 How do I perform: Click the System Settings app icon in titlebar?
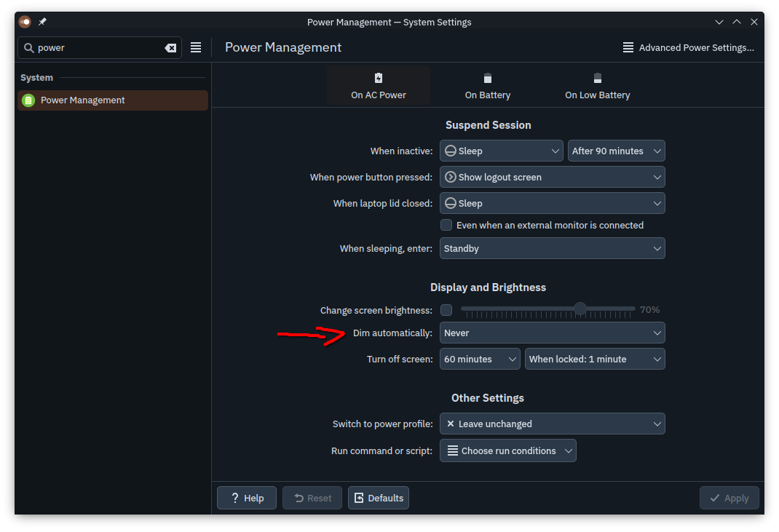coord(25,22)
